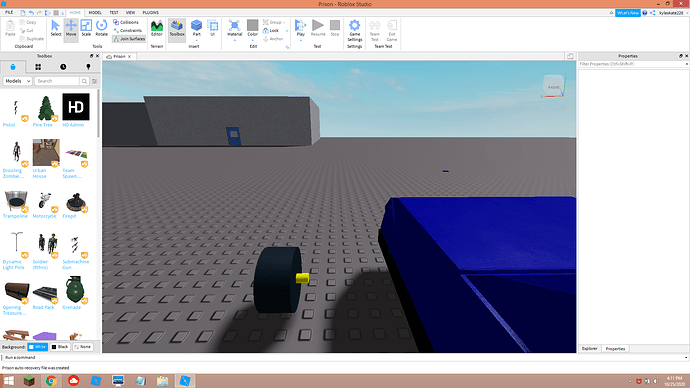This screenshot has height=388, width=690.
Task: Expand the Play mode dropdown arrow
Action: click(301, 40)
